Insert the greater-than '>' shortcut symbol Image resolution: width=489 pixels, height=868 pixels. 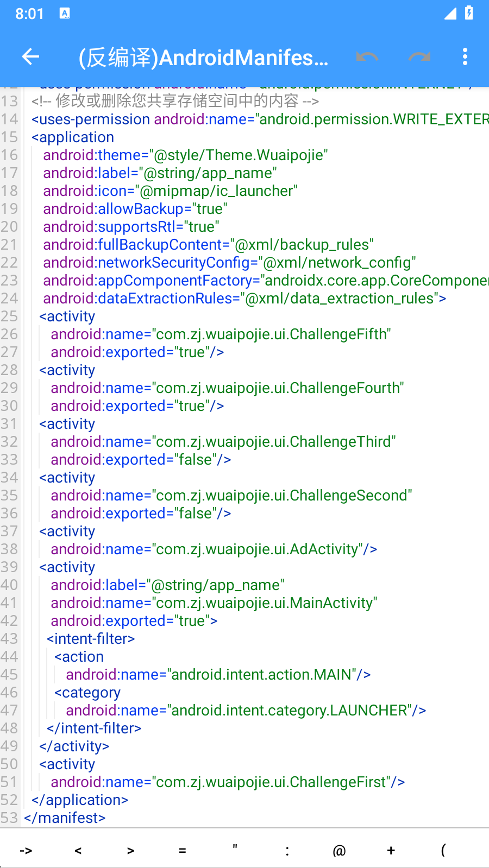(130, 850)
